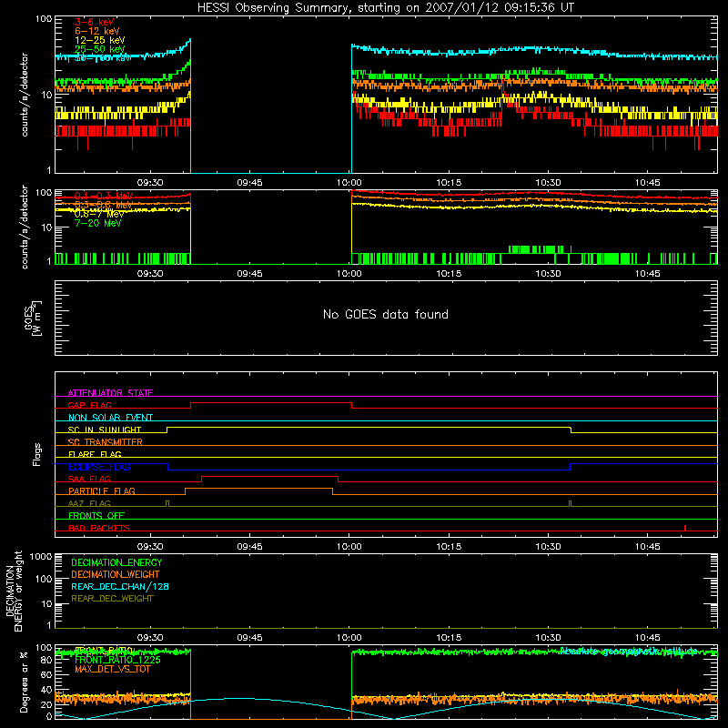Click the 09:30 tick under the decimation panel
Viewport: 728px width, 728px height.
[150, 638]
